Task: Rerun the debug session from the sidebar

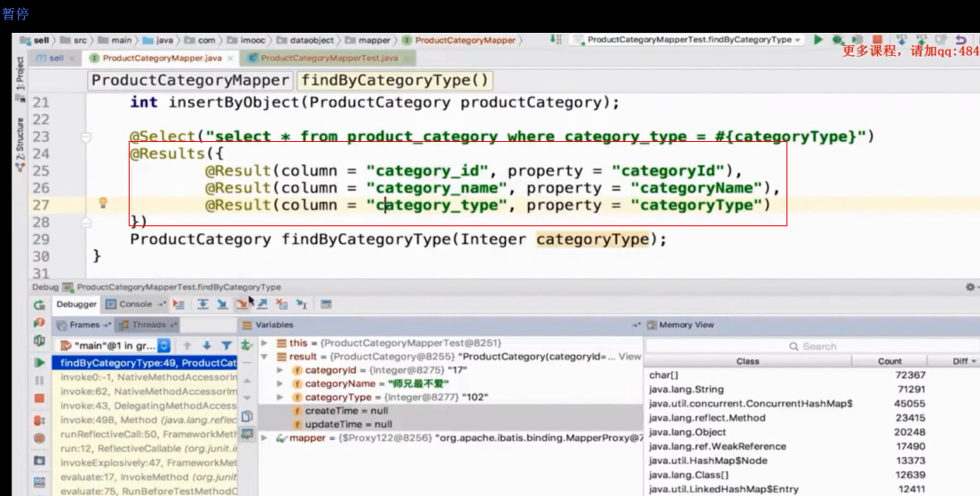Action: click(39, 305)
